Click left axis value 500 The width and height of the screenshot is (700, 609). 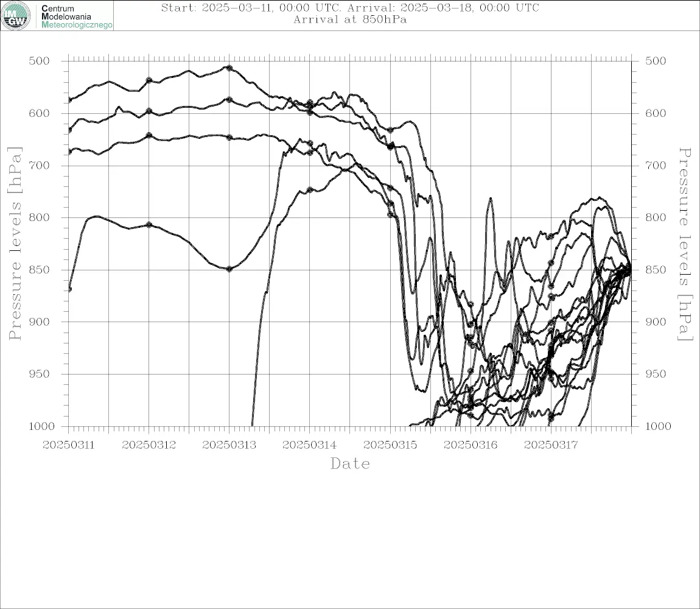[x=40, y=61]
